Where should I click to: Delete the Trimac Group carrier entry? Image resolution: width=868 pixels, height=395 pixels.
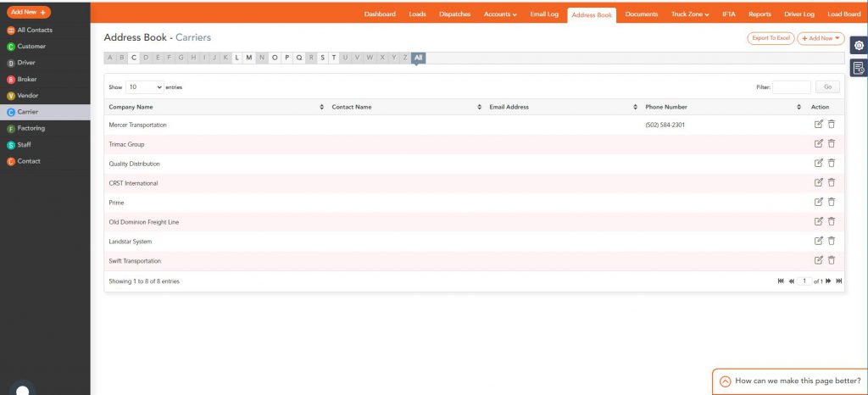[831, 144]
